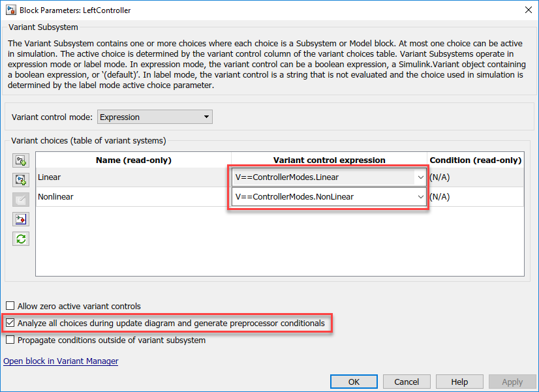This screenshot has height=392, width=539.
Task: Click the add Subsystem variant choice icon
Action: [x=22, y=160]
